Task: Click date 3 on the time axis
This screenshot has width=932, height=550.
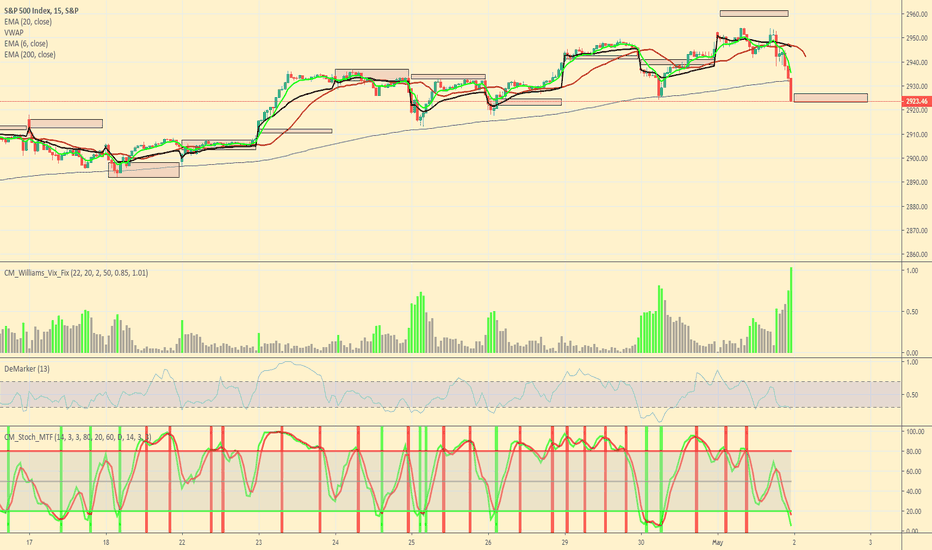Action: click(x=870, y=542)
